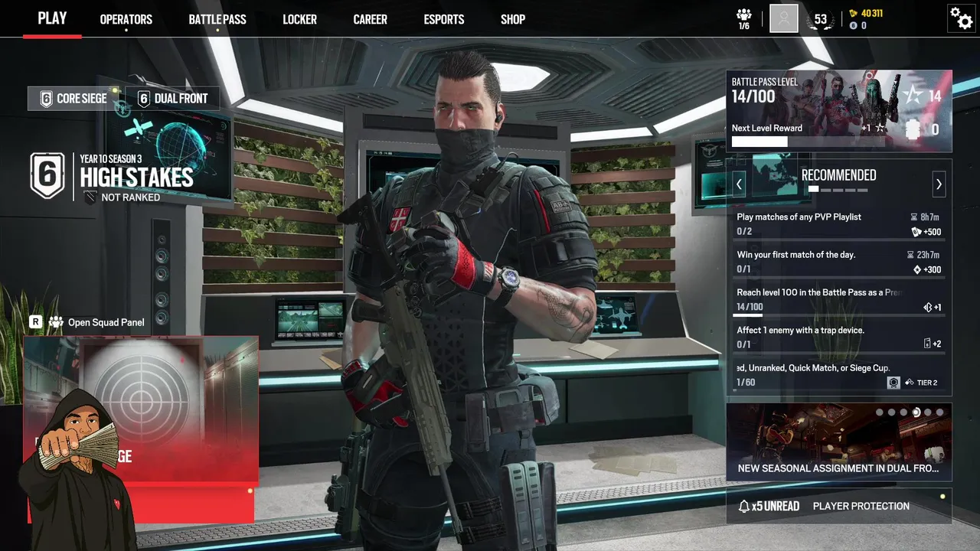
Task: Select the Core Siege game mode tab
Action: tap(73, 98)
